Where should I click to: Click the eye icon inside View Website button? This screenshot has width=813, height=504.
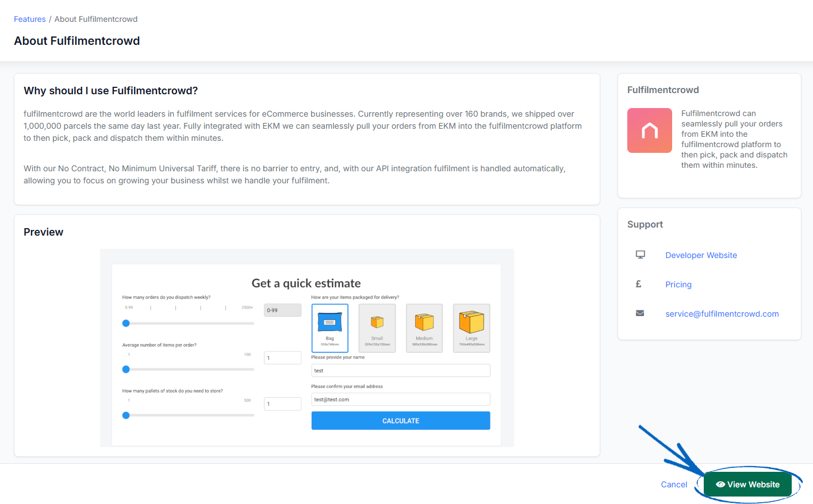point(720,484)
